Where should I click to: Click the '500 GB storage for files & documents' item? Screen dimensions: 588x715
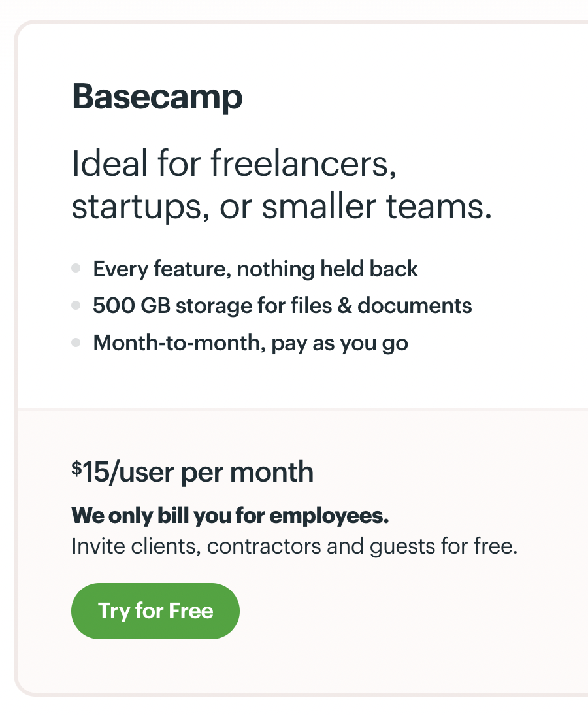pos(283,305)
